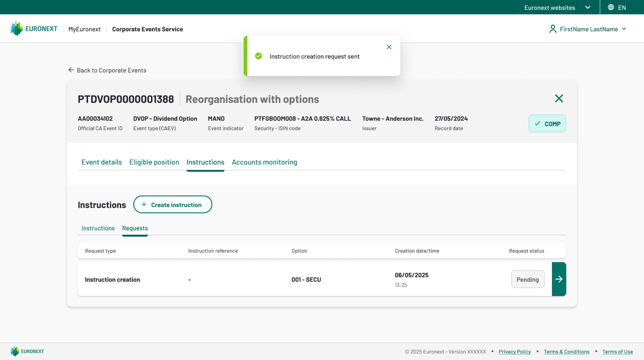This screenshot has width=644, height=360.
Task: Click DVOP - Dividend Option event type
Action: click(x=165, y=119)
